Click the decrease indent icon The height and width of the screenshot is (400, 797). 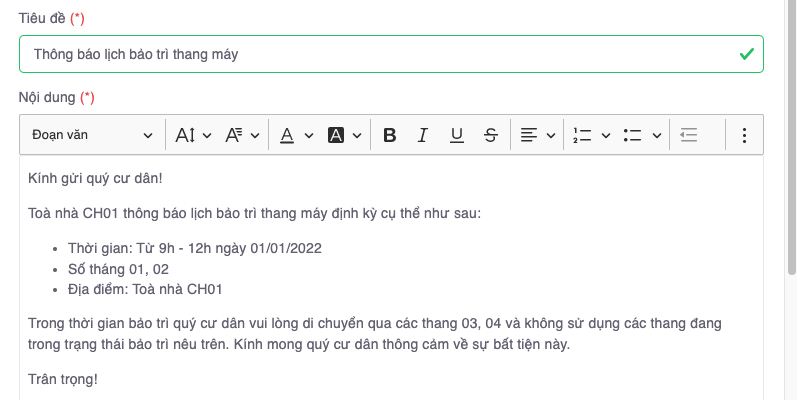coord(688,135)
